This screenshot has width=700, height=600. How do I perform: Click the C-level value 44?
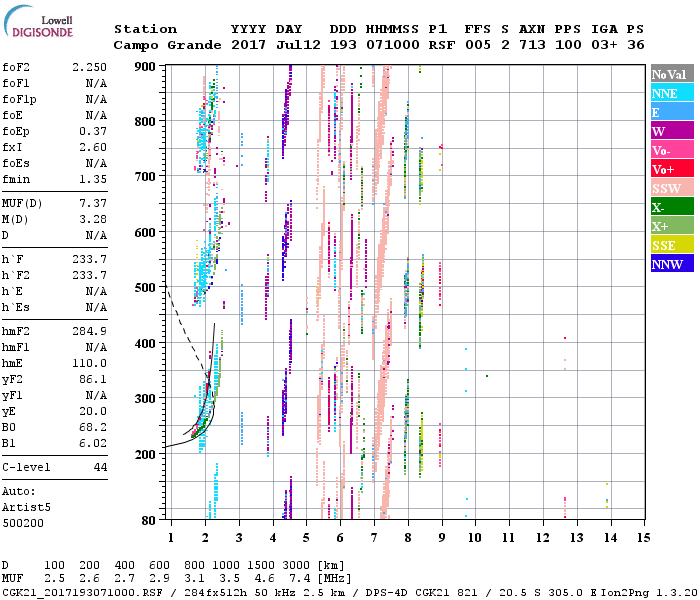[100, 467]
